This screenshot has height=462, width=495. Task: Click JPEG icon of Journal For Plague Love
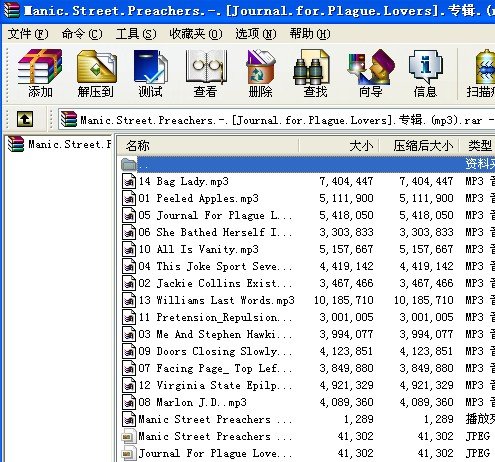[129, 453]
